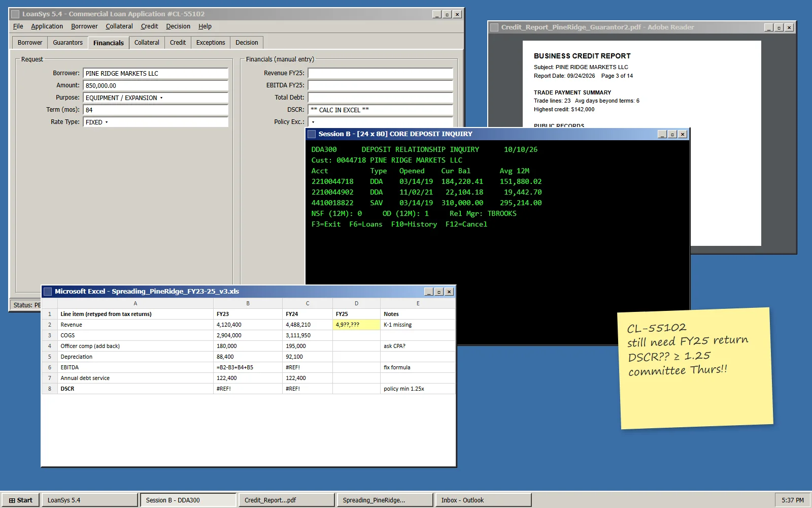The width and height of the screenshot is (812, 508).
Task: Minimize the Excel Spreading_PineRidge window
Action: pyautogui.click(x=429, y=292)
